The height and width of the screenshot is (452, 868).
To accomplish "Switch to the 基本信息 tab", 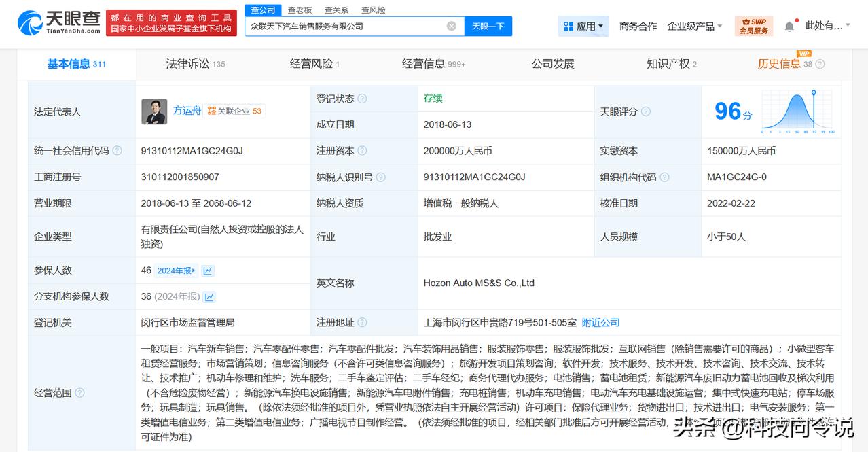I will 76,64.
